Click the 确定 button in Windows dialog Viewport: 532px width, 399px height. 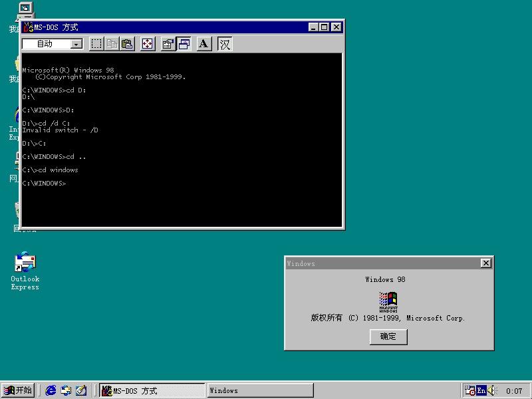pyautogui.click(x=388, y=336)
